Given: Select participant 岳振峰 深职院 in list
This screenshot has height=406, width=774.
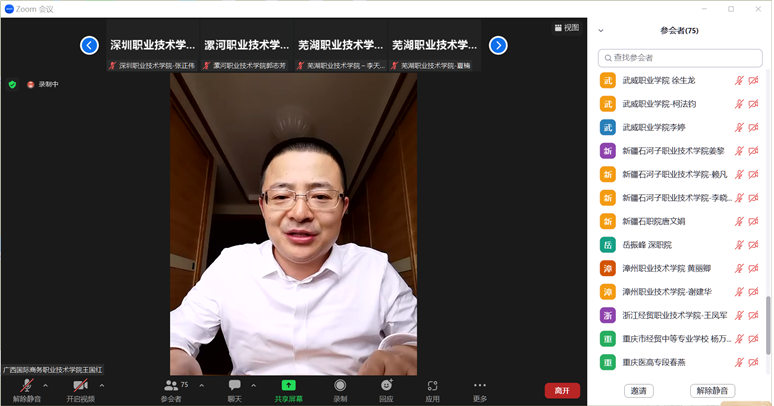Looking at the screenshot, I should coord(647,245).
